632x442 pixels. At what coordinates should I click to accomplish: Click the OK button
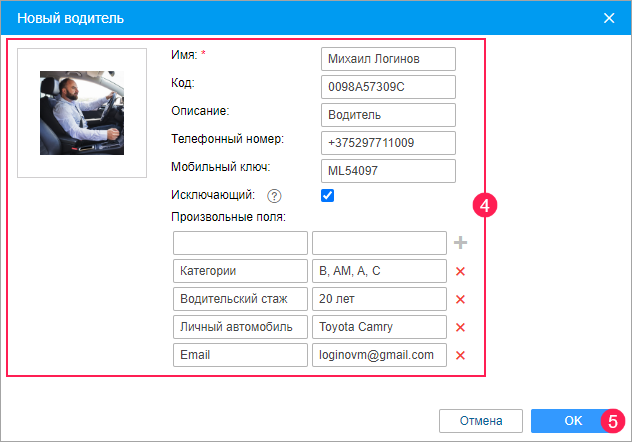[573, 421]
